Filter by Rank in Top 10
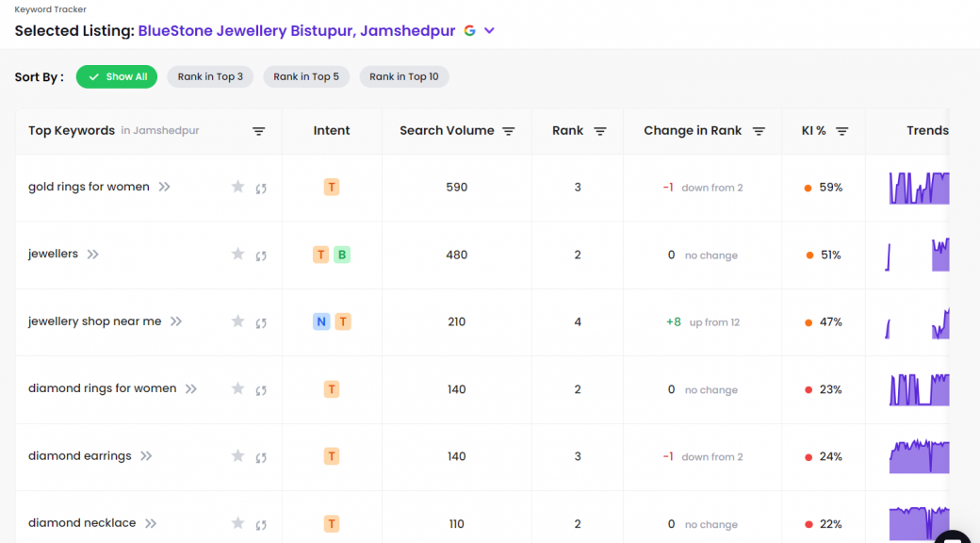This screenshot has width=980, height=543. point(403,77)
